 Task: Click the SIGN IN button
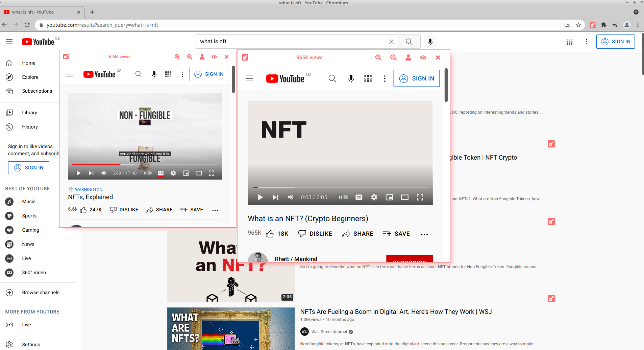tap(616, 41)
